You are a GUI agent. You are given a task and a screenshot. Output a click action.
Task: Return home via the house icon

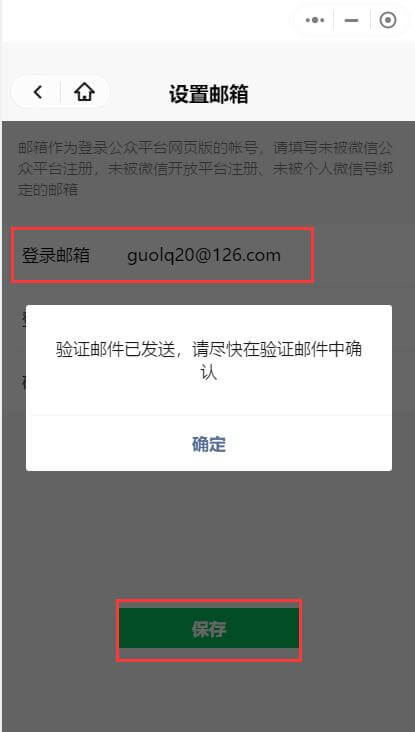(x=84, y=92)
